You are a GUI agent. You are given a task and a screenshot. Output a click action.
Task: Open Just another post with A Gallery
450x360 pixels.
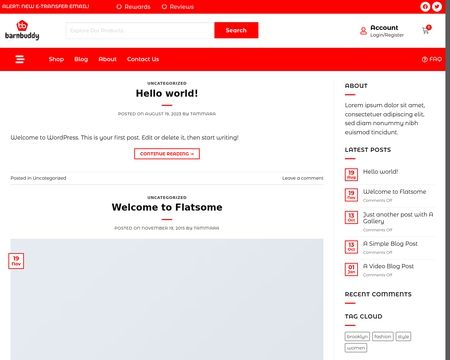pyautogui.click(x=398, y=218)
